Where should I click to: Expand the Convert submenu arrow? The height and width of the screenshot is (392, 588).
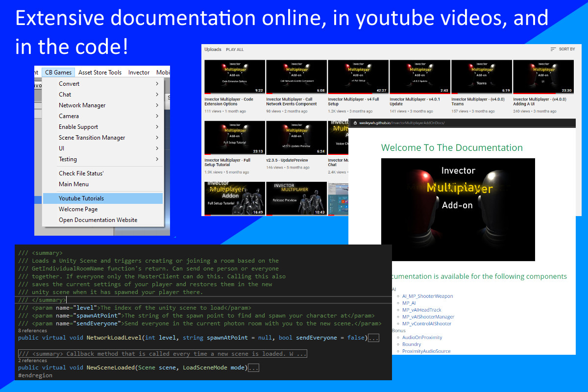(157, 84)
